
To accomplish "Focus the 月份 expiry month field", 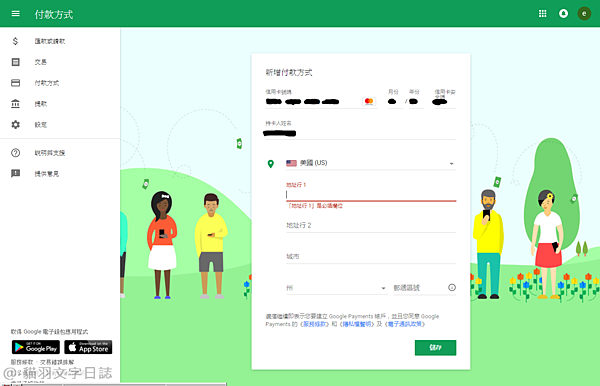I will coord(395,102).
